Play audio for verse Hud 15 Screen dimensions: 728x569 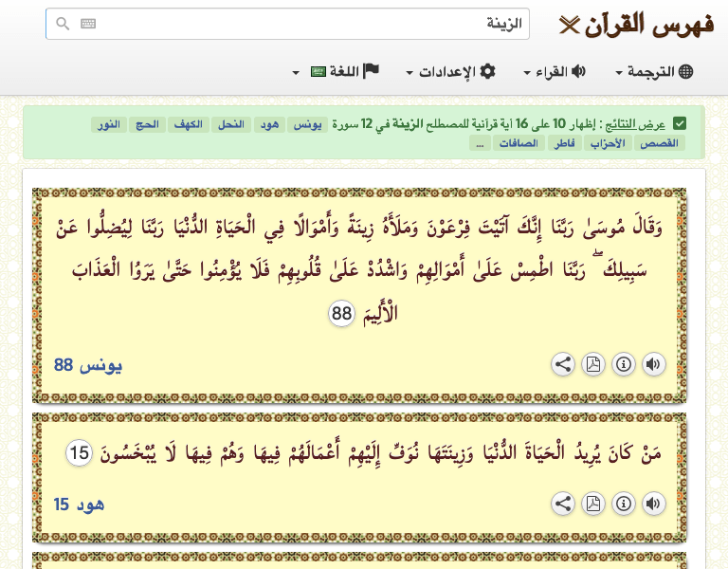[x=653, y=505]
